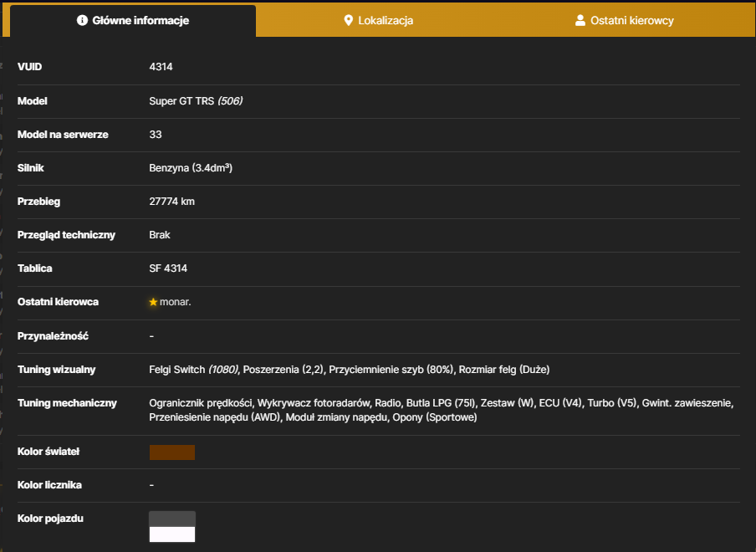Click the Felgi Switch visual tuning text

point(177,370)
